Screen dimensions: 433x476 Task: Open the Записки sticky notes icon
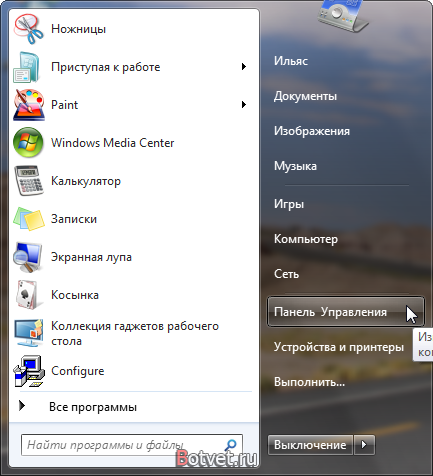tap(29, 219)
